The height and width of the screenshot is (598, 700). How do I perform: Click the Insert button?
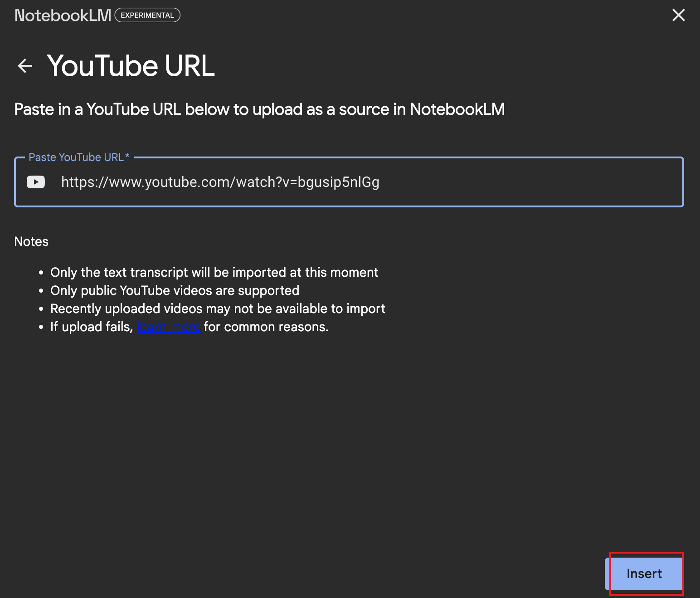[644, 573]
